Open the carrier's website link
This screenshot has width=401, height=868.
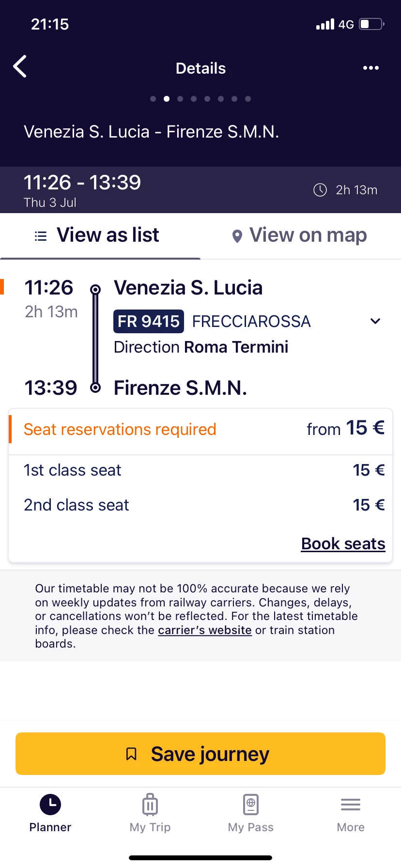click(x=204, y=630)
